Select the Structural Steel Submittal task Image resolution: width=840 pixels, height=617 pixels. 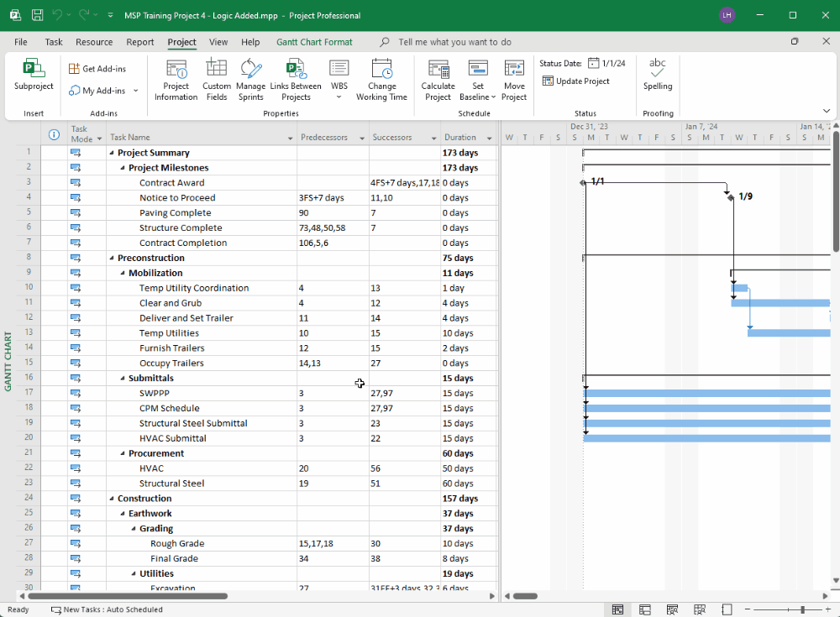[193, 423]
